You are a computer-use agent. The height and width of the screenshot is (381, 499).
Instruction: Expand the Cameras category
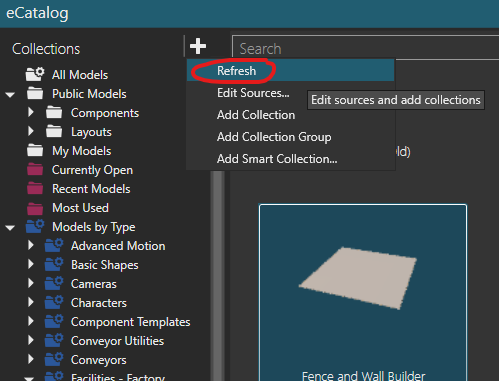tap(31, 283)
